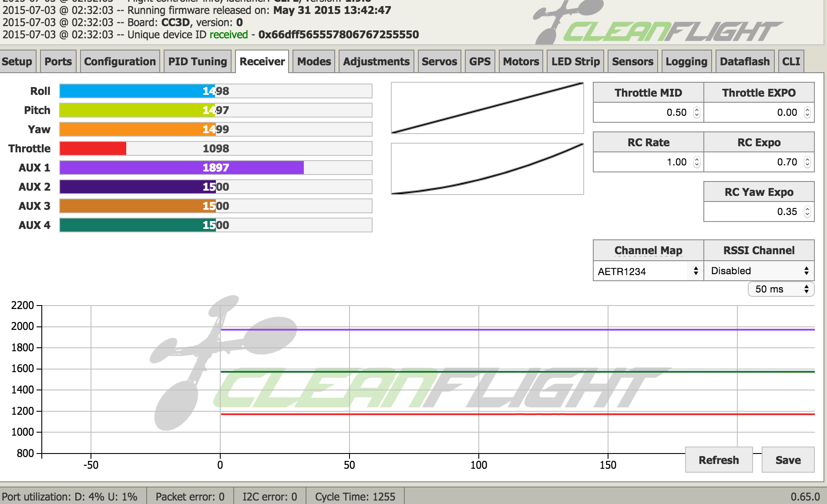The image size is (827, 504).
Task: Switch to the CLI tab
Action: [x=791, y=61]
